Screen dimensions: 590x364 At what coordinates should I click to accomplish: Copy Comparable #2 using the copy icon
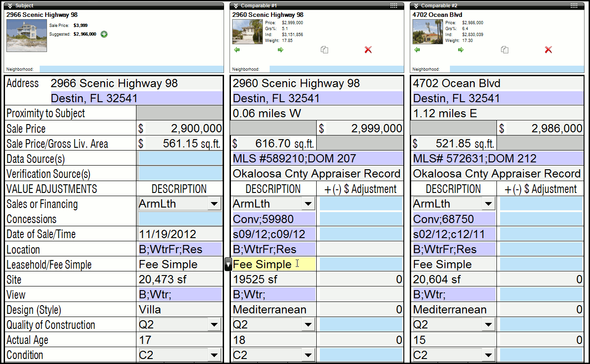(505, 50)
